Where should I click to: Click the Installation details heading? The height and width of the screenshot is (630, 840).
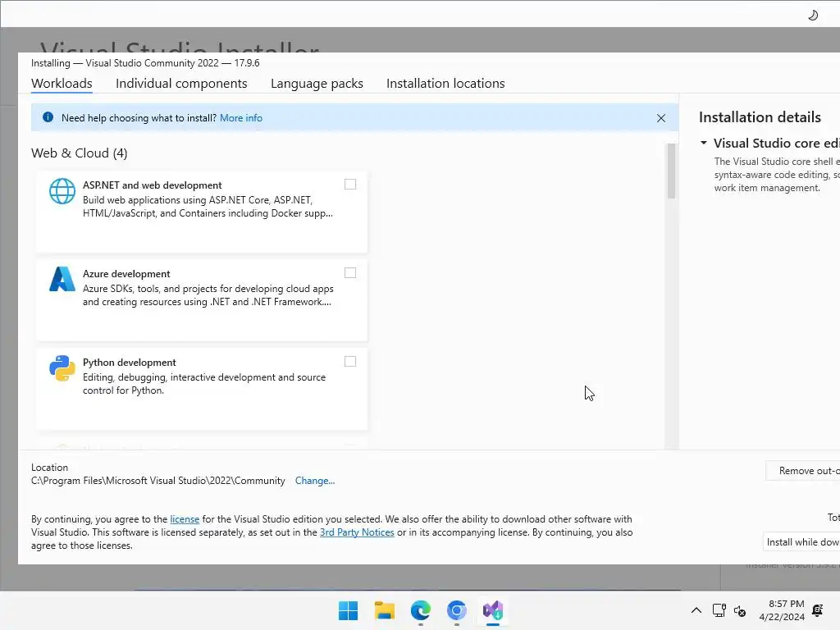pyautogui.click(x=760, y=117)
